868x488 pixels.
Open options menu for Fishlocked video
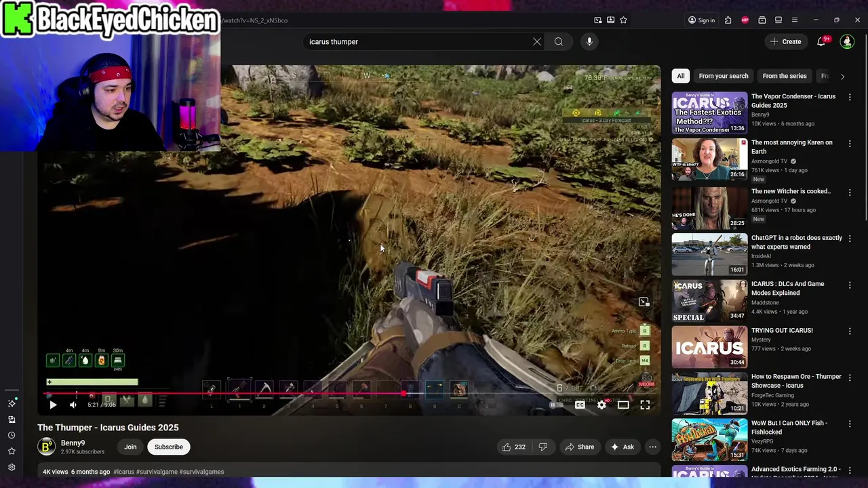pos(850,424)
